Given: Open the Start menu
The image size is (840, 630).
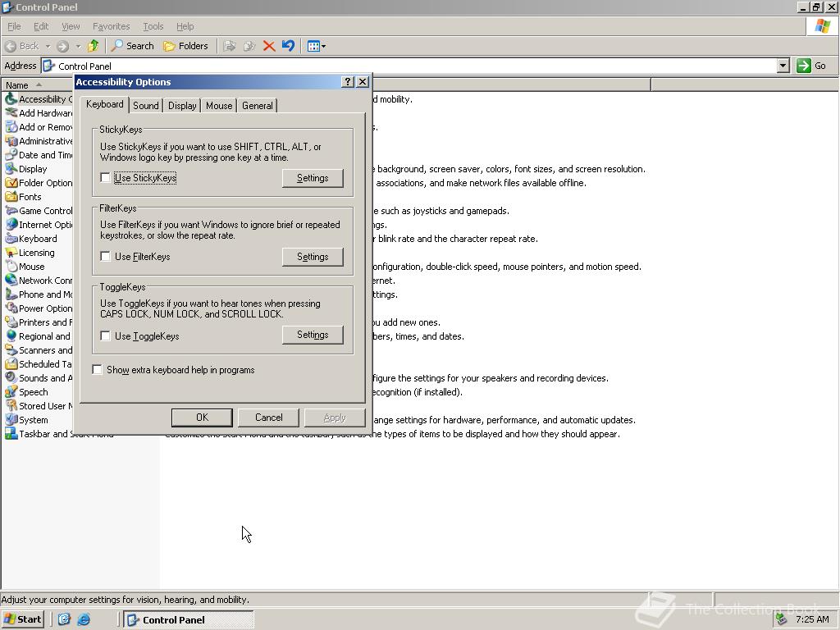Looking at the screenshot, I should click(x=22, y=619).
